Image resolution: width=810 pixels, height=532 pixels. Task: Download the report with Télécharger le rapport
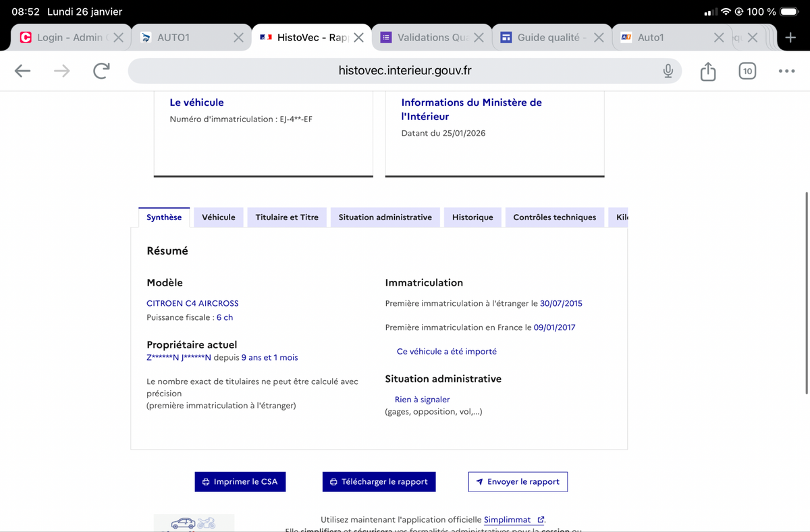point(379,482)
